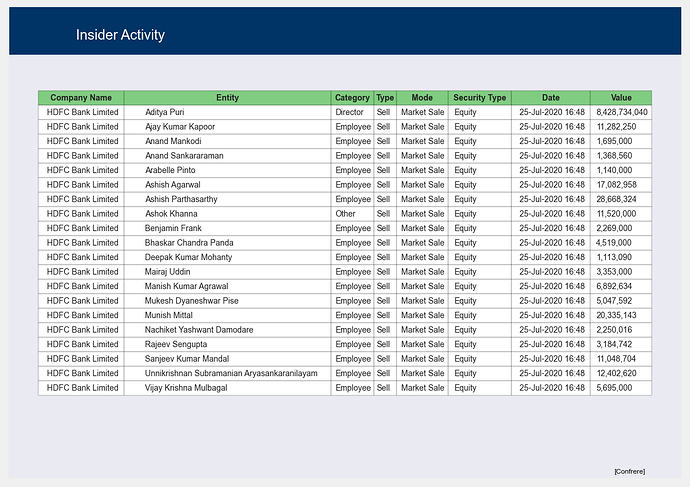This screenshot has height=487, width=690.
Task: Click the Unnikrishnan Subramanian Aryasankaranilayam cell
Action: (227, 373)
